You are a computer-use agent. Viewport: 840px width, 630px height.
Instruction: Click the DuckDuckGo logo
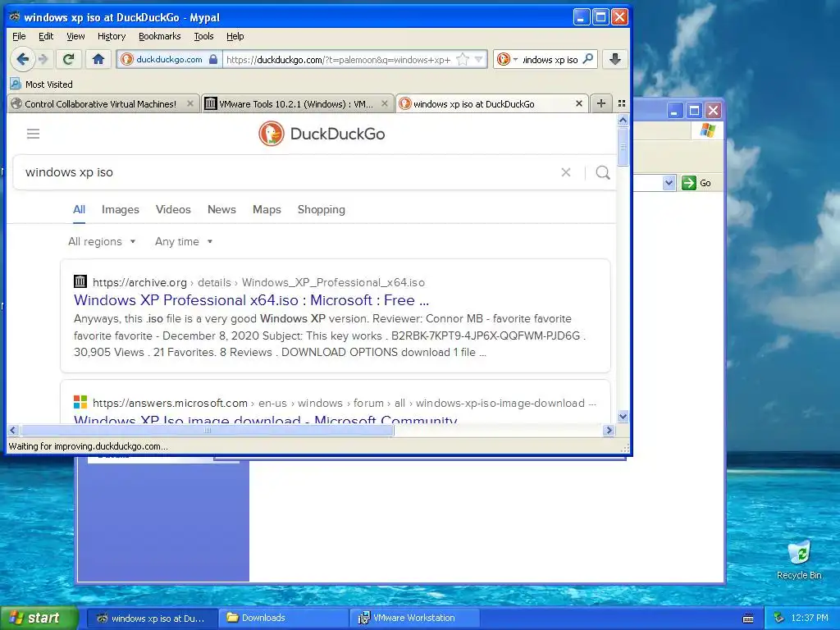pos(322,134)
